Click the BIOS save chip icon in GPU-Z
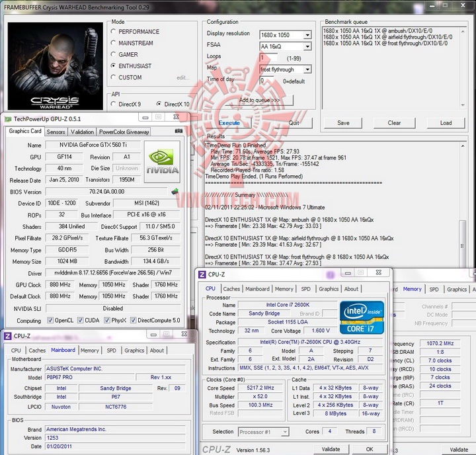Viewport: 476px width, 455px height. (175, 191)
